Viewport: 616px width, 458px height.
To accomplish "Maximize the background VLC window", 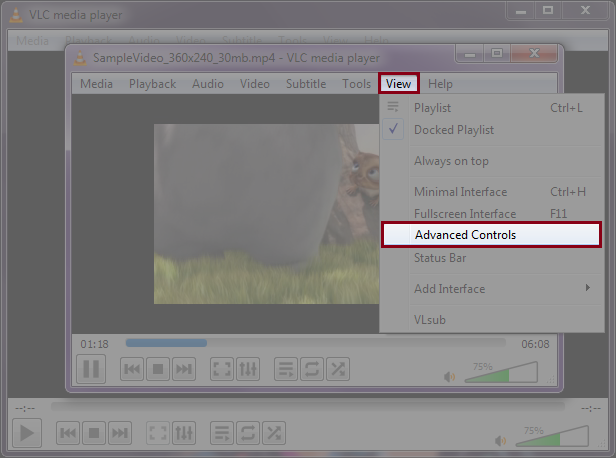I will click(x=548, y=9).
